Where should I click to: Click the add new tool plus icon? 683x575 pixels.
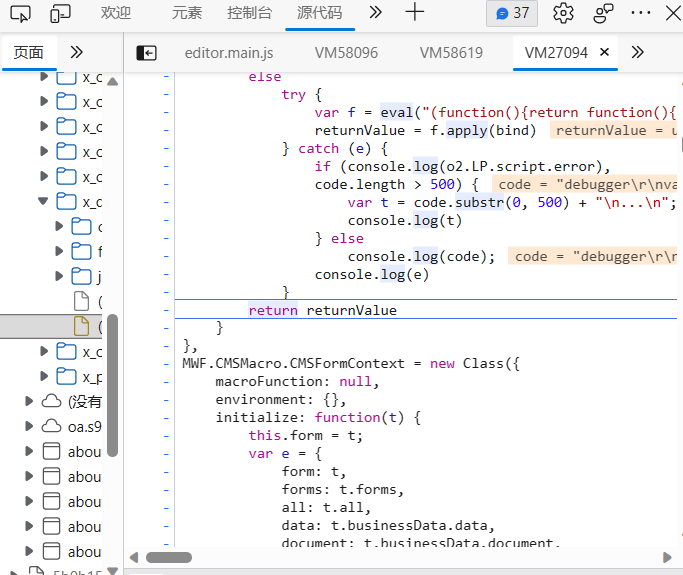[414, 13]
